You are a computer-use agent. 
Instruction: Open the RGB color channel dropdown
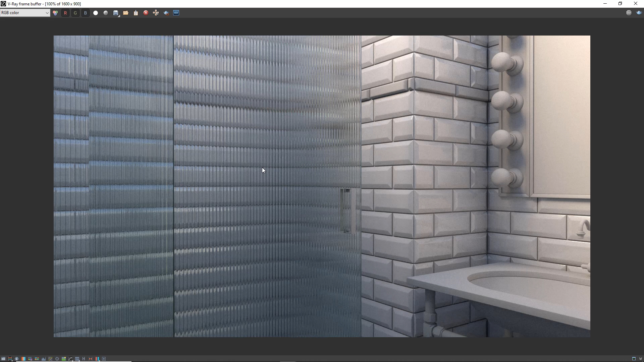tap(25, 13)
